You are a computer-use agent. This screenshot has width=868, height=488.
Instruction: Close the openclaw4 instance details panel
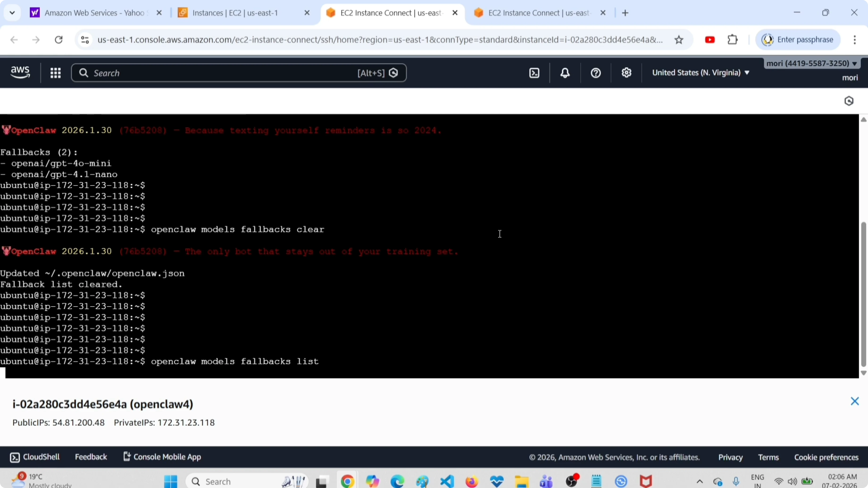point(855,401)
